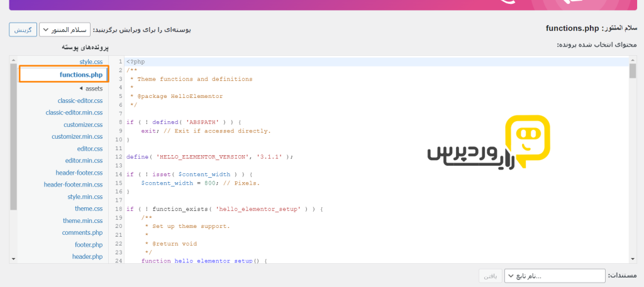The width and height of the screenshot is (644, 287).
Task: Click line number 12 in the gutter
Action: pyautogui.click(x=119, y=157)
